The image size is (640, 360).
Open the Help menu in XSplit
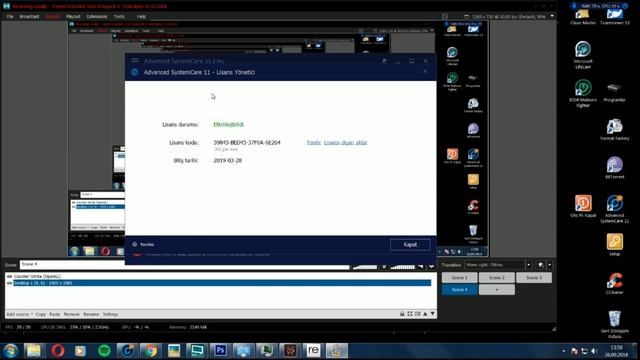tap(141, 17)
